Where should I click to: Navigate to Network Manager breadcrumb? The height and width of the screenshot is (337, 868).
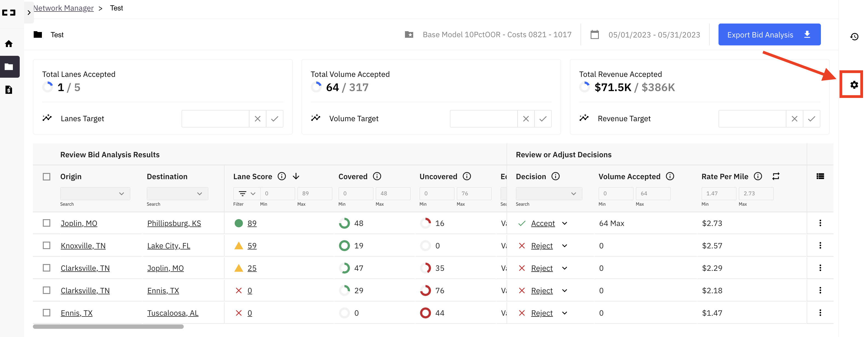63,8
